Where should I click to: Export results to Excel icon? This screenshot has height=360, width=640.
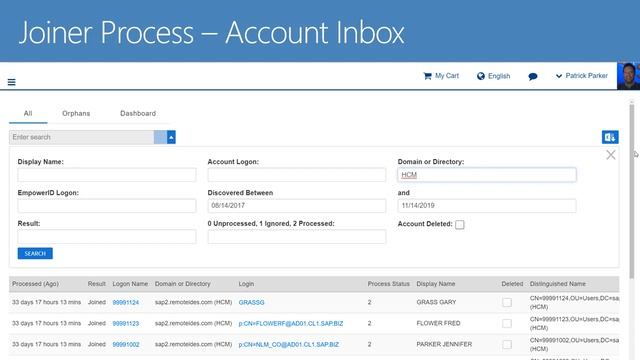610,137
